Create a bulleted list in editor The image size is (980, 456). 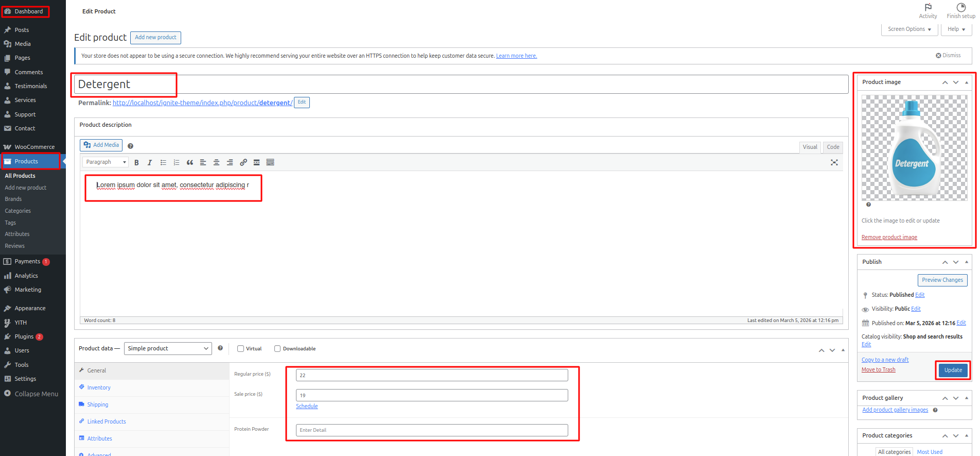click(x=163, y=162)
